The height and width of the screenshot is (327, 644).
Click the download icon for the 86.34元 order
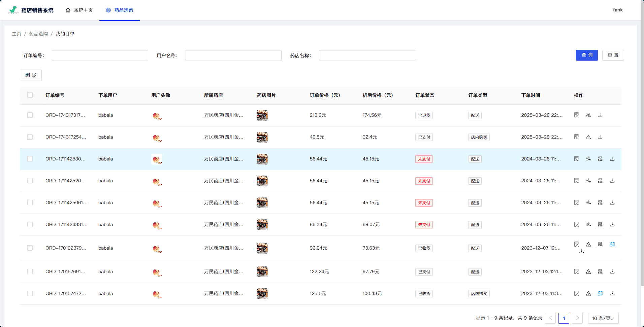(x=612, y=224)
